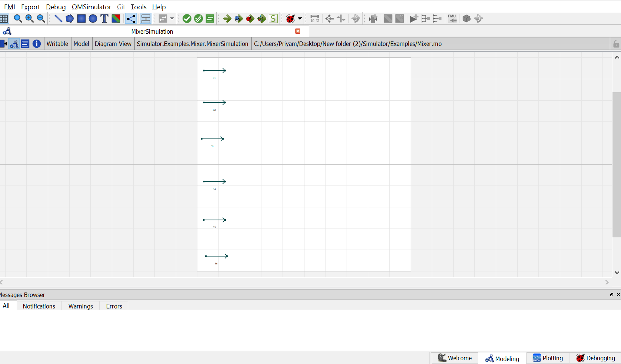This screenshot has width=621, height=364.
Task: Select the S3 arrow component
Action: click(x=212, y=139)
